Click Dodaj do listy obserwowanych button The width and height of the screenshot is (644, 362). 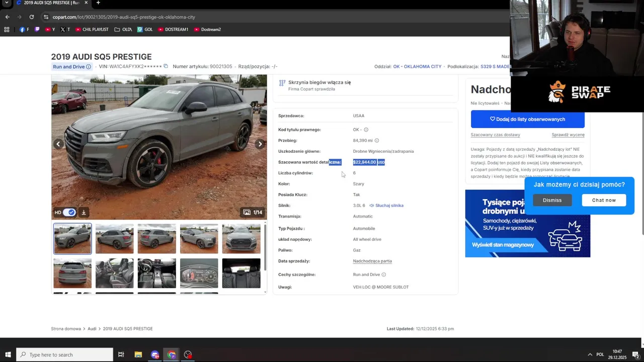pyautogui.click(x=527, y=119)
